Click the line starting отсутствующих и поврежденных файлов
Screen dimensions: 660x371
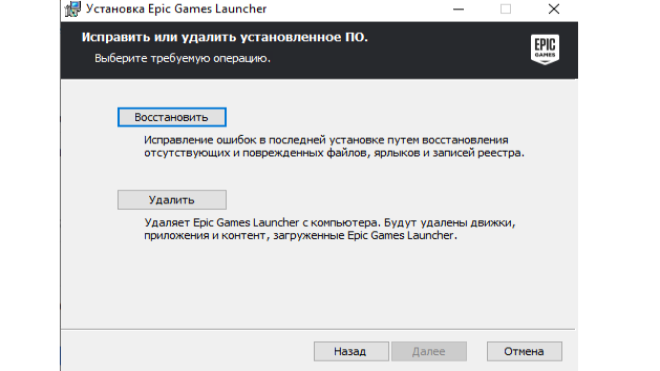(334, 153)
